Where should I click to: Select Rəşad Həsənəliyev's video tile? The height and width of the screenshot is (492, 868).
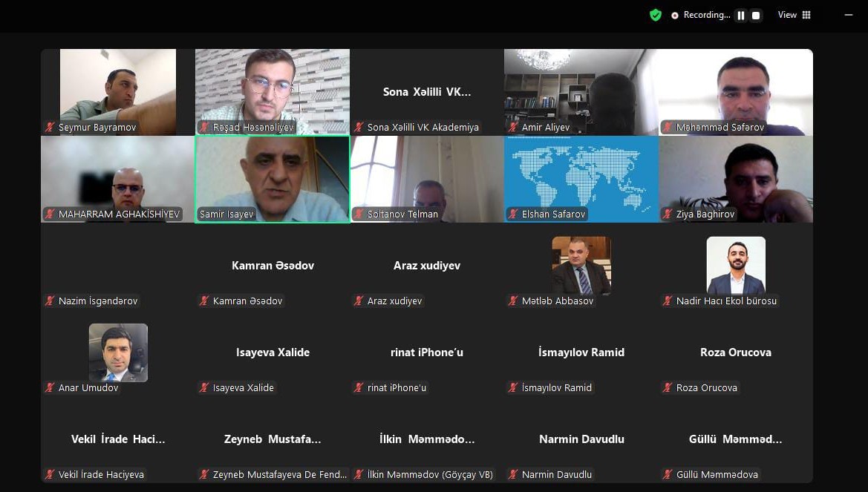click(x=273, y=93)
